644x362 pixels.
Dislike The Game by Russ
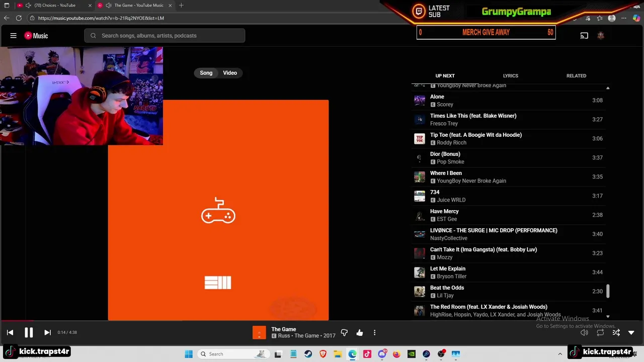(344, 332)
